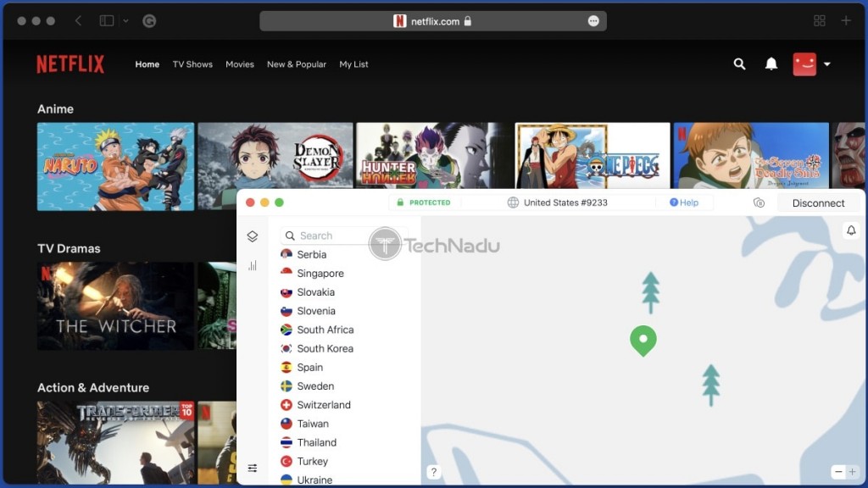Viewport: 868px width, 488px height.
Task: Click the green location pin on map
Action: (643, 341)
